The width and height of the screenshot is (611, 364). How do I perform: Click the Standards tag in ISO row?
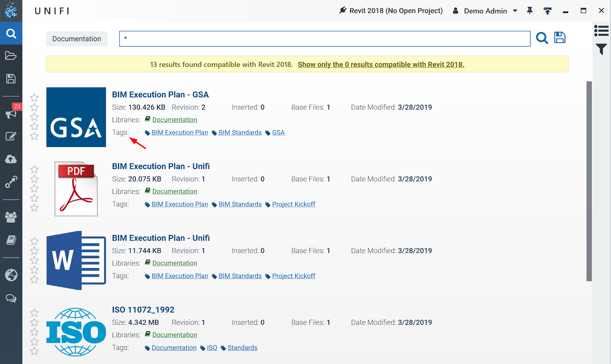pos(242,348)
